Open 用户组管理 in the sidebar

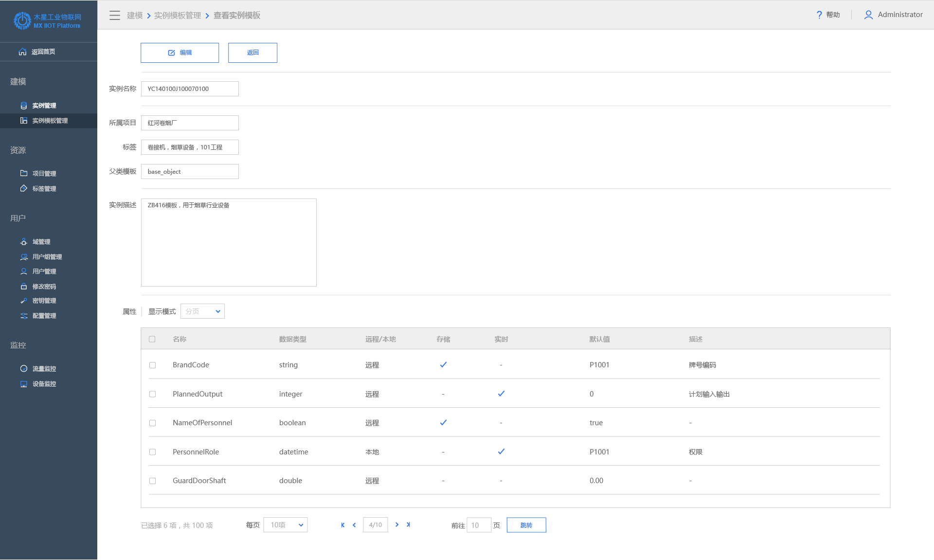47,257
